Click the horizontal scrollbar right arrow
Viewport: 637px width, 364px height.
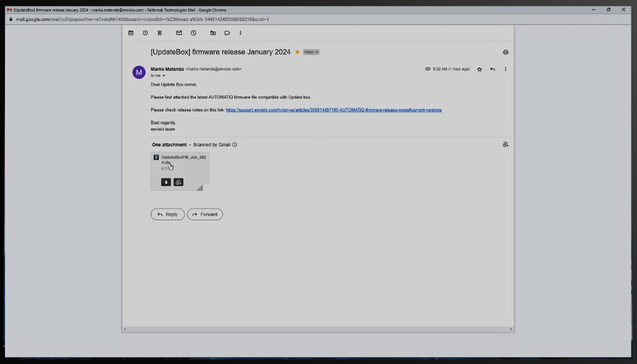[511, 329]
